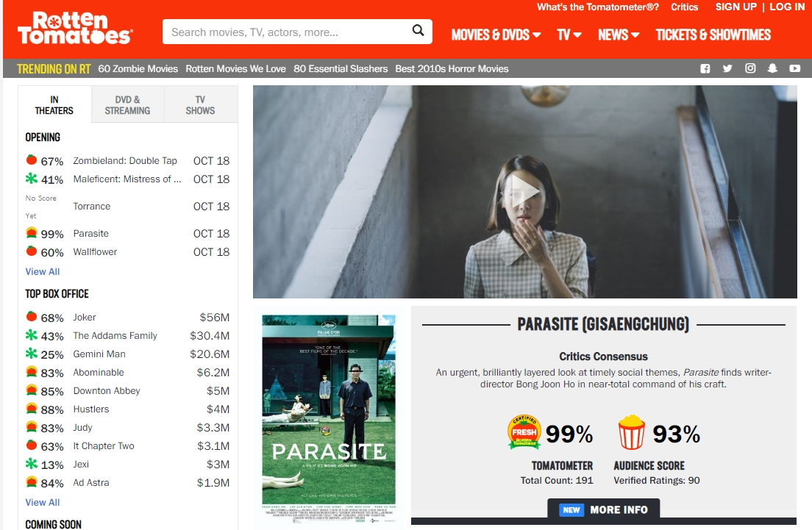Image resolution: width=812 pixels, height=530 pixels.
Task: Open the Rotten Tomatoes Facebook page icon
Action: pos(705,68)
